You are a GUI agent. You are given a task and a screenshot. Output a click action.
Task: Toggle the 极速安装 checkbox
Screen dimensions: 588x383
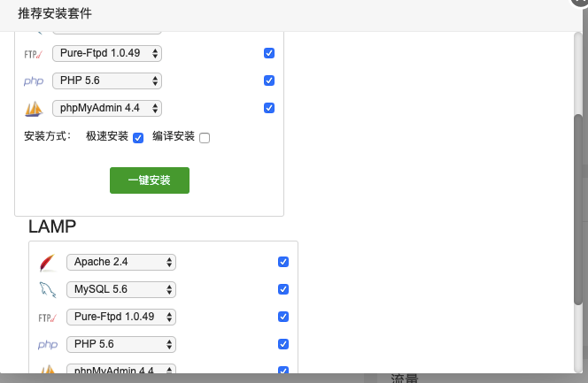(138, 138)
